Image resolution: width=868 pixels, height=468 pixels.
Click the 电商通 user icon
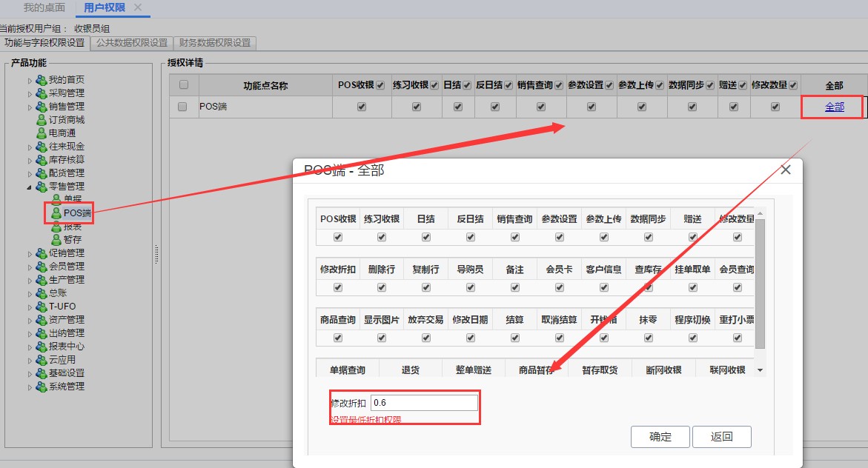(x=42, y=133)
